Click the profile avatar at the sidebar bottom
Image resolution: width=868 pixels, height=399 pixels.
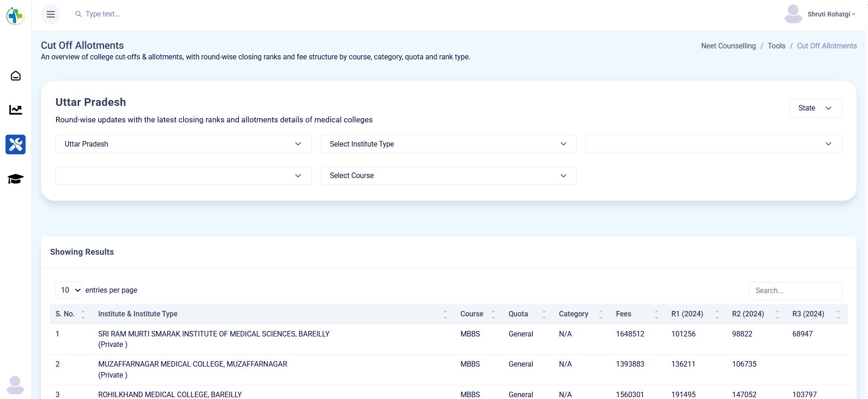click(x=16, y=385)
